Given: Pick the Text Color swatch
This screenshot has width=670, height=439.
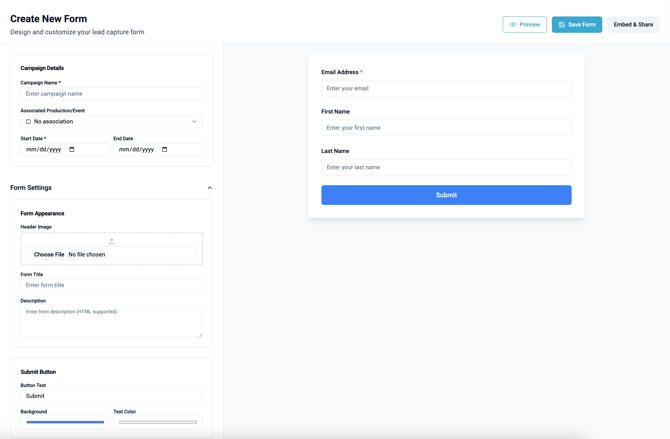Looking at the screenshot, I should click(x=158, y=422).
